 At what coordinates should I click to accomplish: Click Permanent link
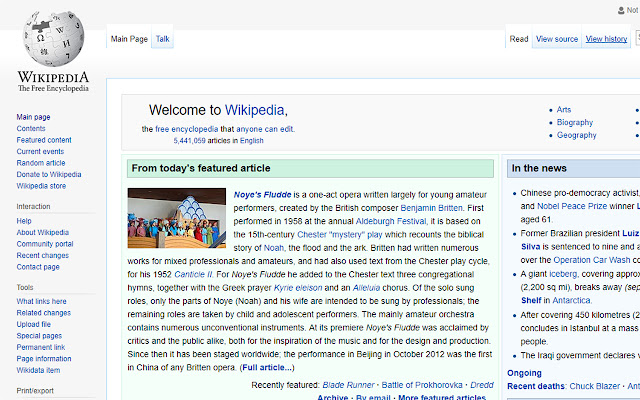[41, 347]
